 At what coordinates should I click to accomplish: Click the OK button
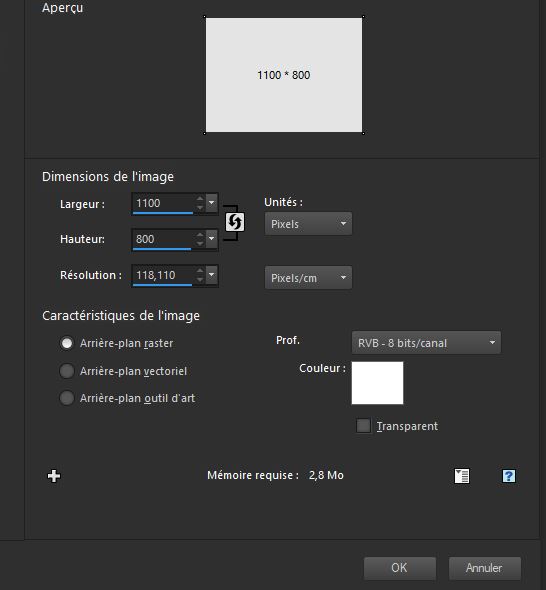tap(400, 568)
